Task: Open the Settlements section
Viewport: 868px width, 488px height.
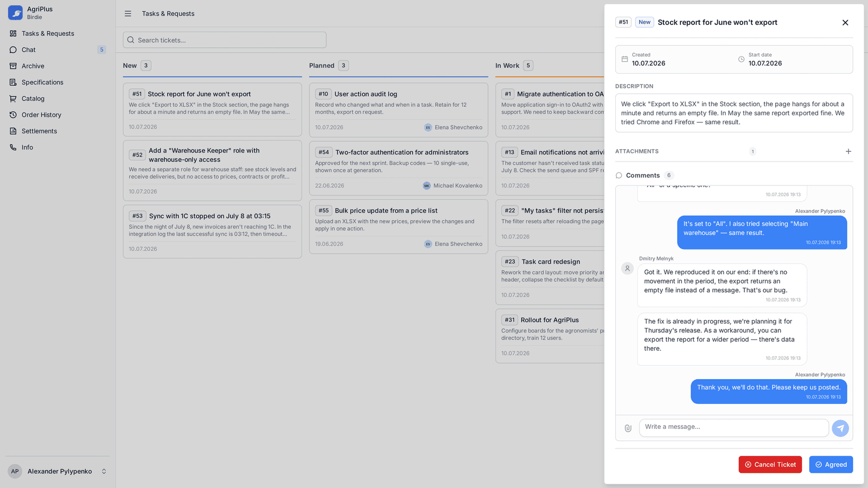Action: 58,131
